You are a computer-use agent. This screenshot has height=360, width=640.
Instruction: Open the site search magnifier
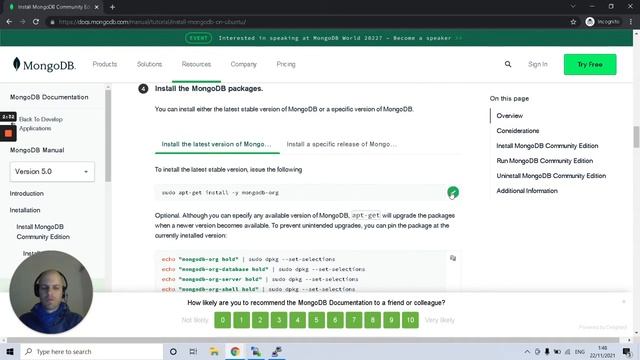(x=508, y=64)
